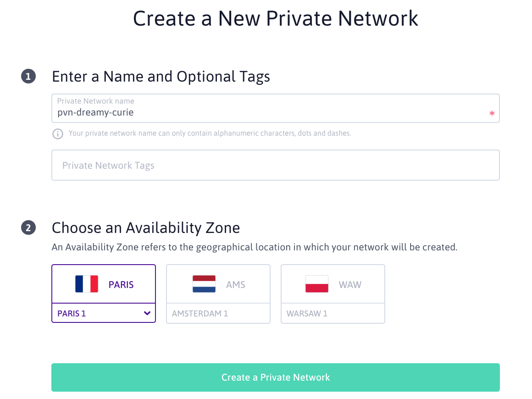
Task: Click the info icon beside the name hint
Action: click(x=57, y=134)
